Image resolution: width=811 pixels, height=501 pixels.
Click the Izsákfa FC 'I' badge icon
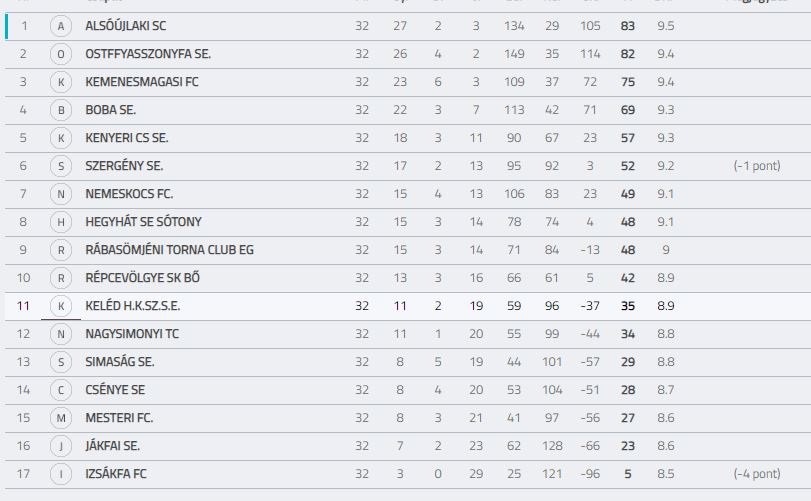point(61,474)
